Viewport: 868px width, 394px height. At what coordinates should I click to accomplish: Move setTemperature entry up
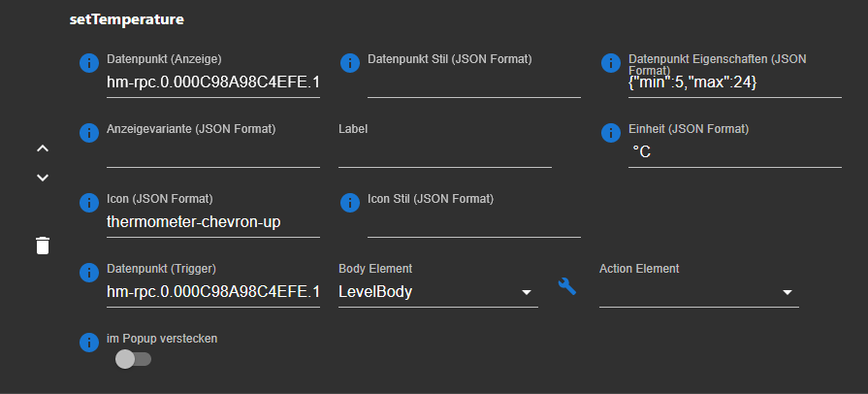pyautogui.click(x=43, y=148)
